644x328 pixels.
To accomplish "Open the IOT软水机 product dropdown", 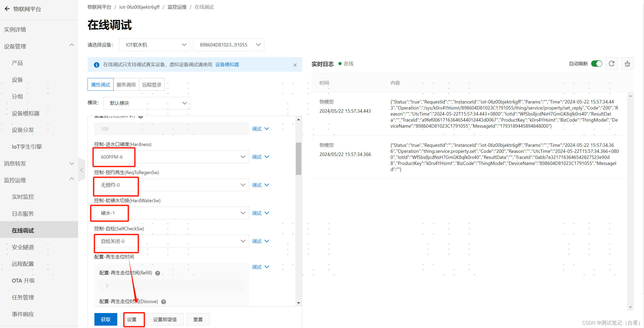I will pyautogui.click(x=154, y=45).
